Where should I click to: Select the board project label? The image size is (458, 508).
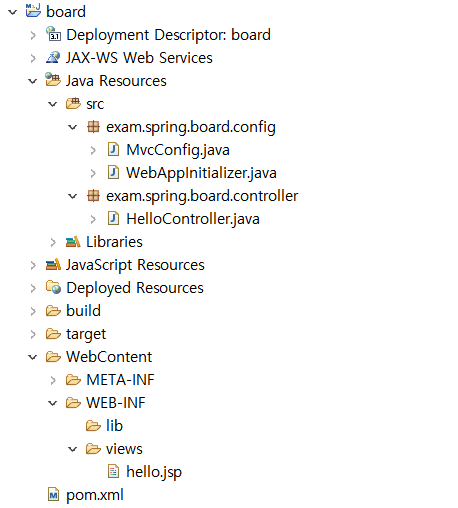66,12
